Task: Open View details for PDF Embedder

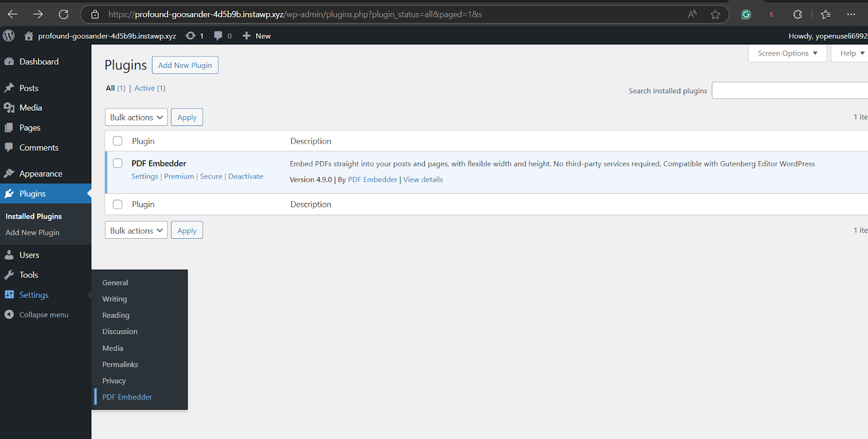Action: click(423, 180)
